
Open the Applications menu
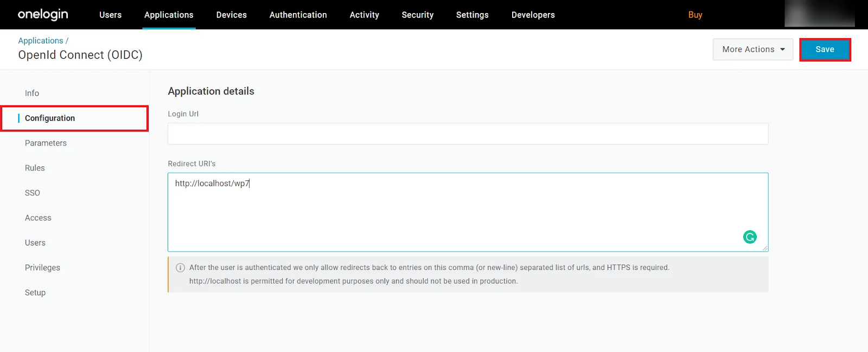(169, 15)
